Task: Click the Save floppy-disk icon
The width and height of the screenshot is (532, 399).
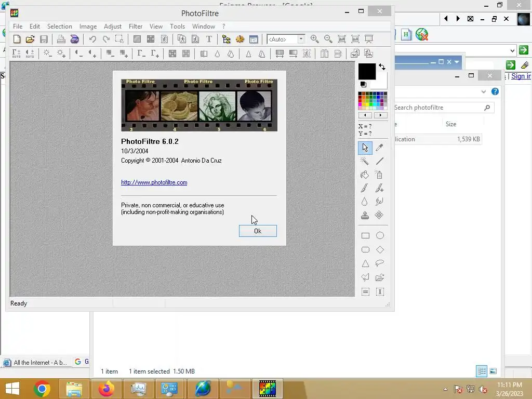Action: pyautogui.click(x=44, y=39)
